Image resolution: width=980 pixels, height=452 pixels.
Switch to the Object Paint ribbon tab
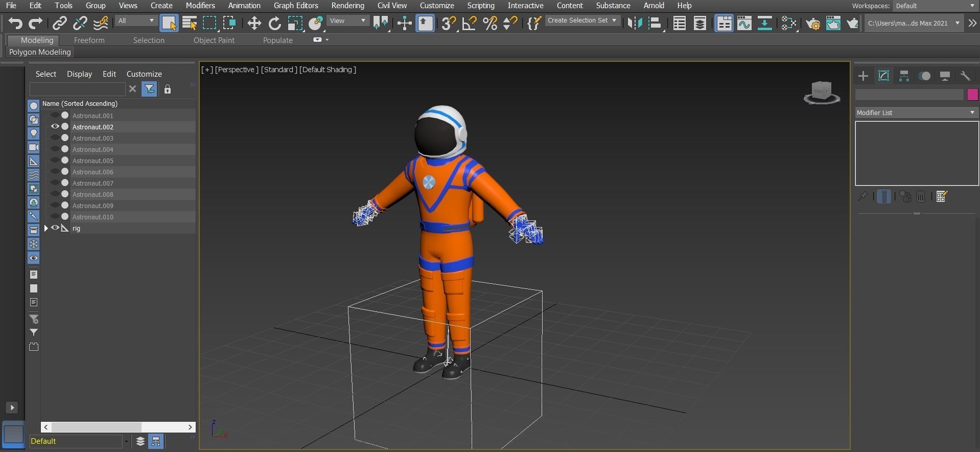[x=214, y=40]
